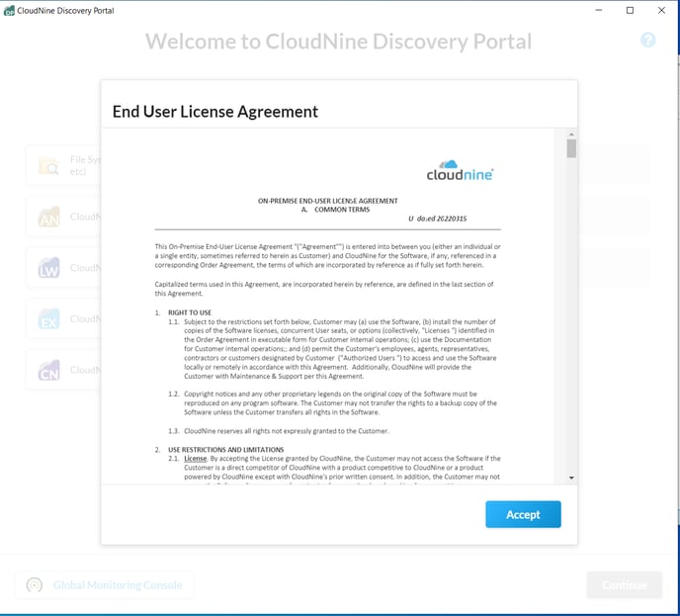Click the dimmed Continue button
The height and width of the screenshot is (616, 680).
pos(624,585)
